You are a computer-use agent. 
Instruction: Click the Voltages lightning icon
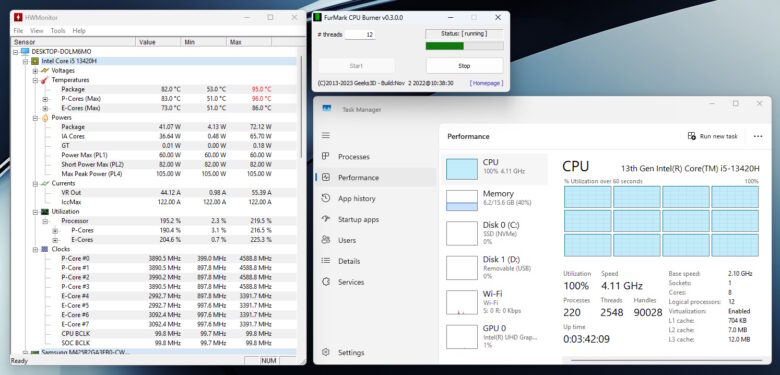(44, 71)
